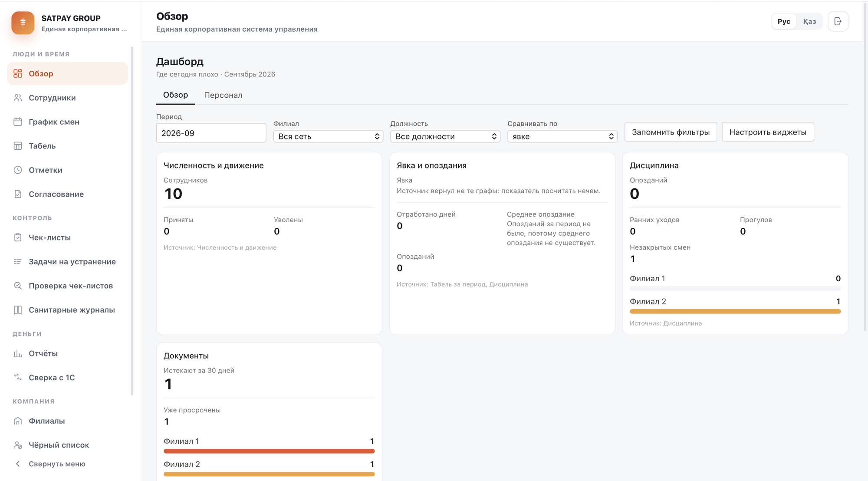Screen dimensions: 868x481
Task: Click the sidebar vertical scrollbar
Action: 132,221
